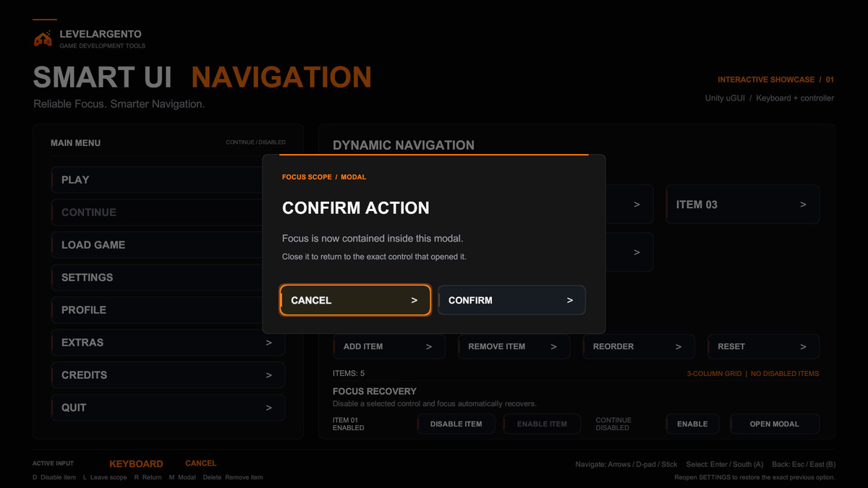868x488 pixels.
Task: Click the 'ITEM 01 ENABLED' status text
Action: (349, 424)
